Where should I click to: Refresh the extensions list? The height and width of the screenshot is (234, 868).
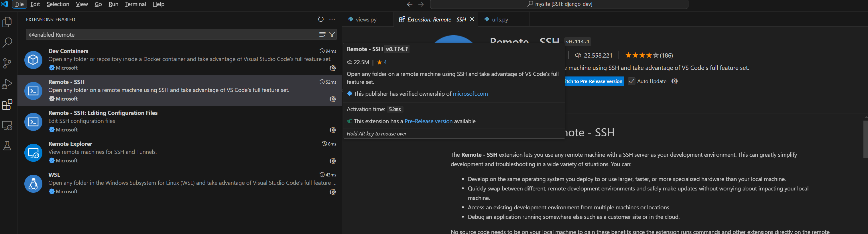(321, 19)
